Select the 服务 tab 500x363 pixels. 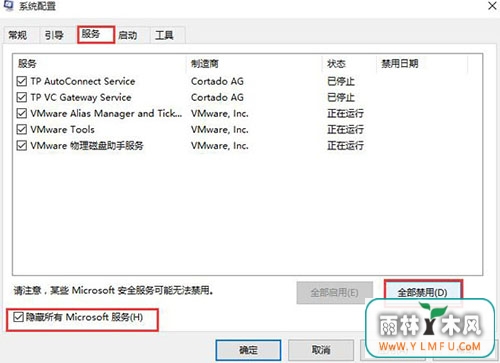click(x=96, y=34)
